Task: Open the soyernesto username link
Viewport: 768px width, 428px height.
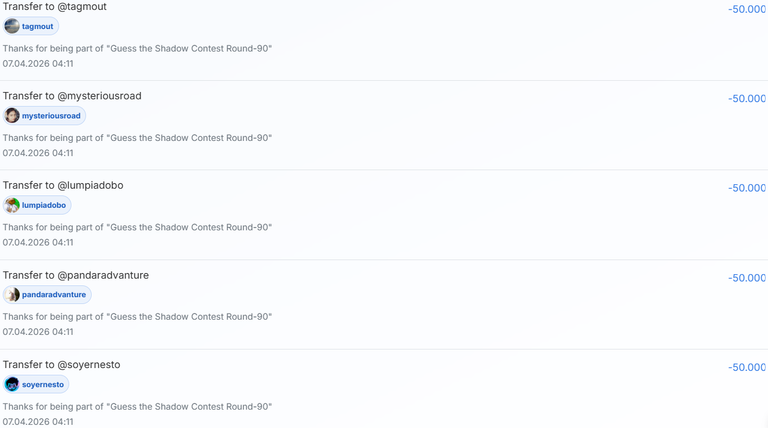Action: tap(43, 384)
